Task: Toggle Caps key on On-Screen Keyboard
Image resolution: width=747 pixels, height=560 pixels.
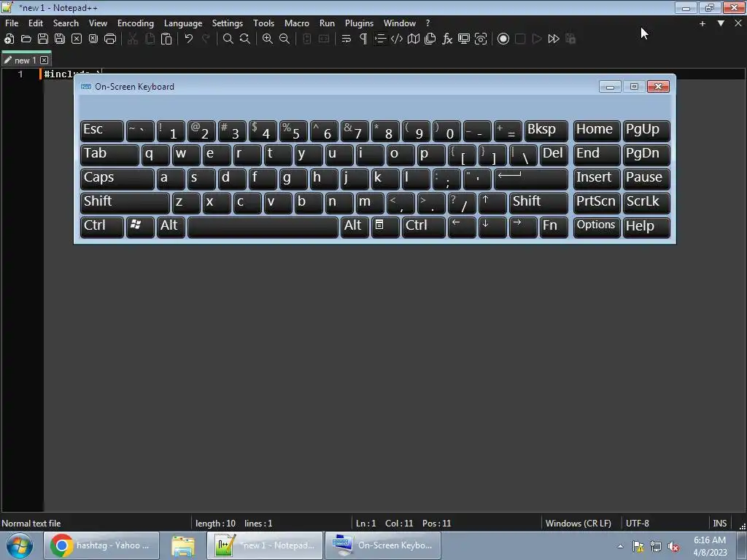Action: point(117,178)
